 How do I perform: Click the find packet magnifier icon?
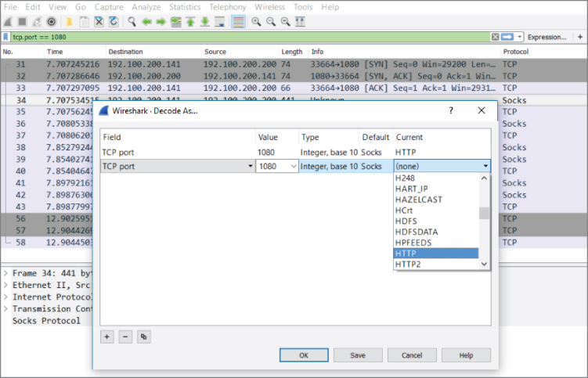click(132, 22)
